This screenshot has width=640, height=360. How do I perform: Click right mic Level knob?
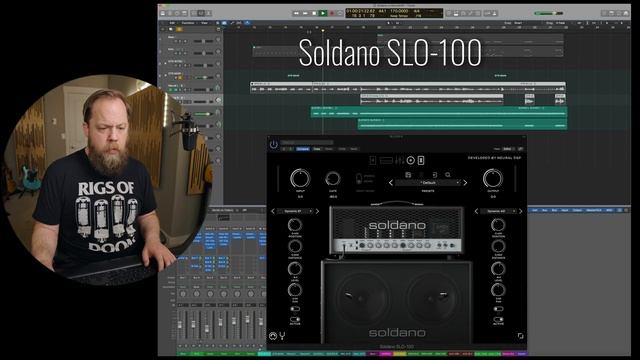pos(498,269)
